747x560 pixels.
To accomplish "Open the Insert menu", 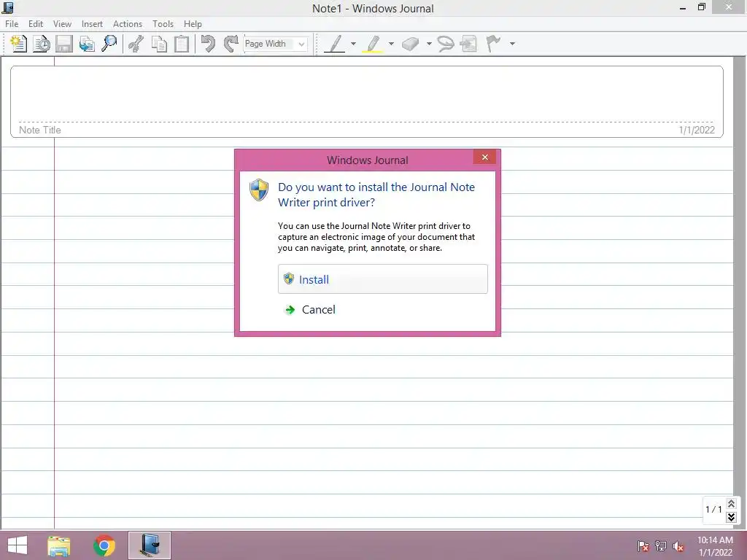I will click(x=92, y=24).
